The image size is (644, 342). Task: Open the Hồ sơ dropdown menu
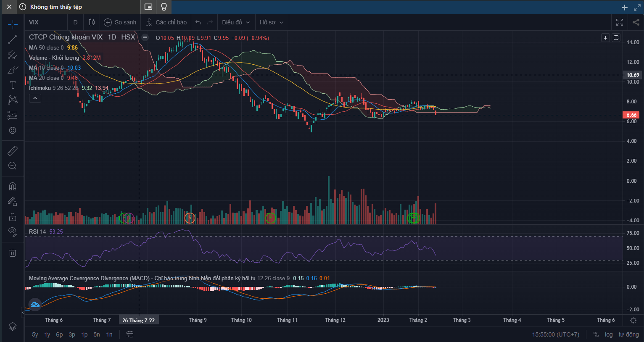pyautogui.click(x=271, y=22)
